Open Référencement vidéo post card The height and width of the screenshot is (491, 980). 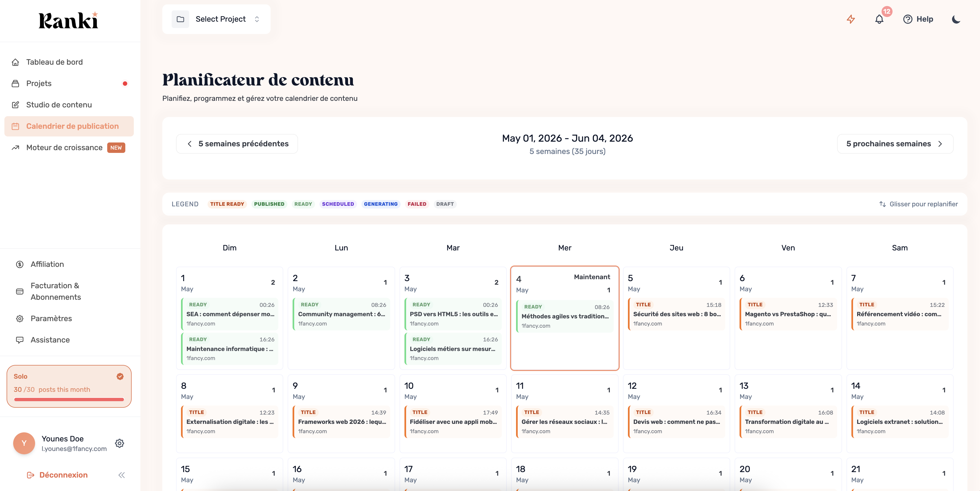(x=900, y=314)
